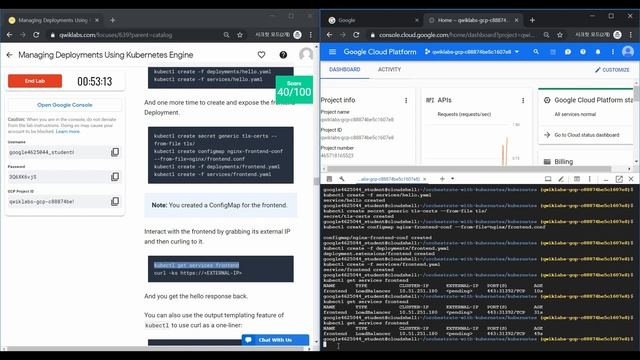
Task: Click the lab instructions vertical scrollbar thumb
Action: [316, 182]
